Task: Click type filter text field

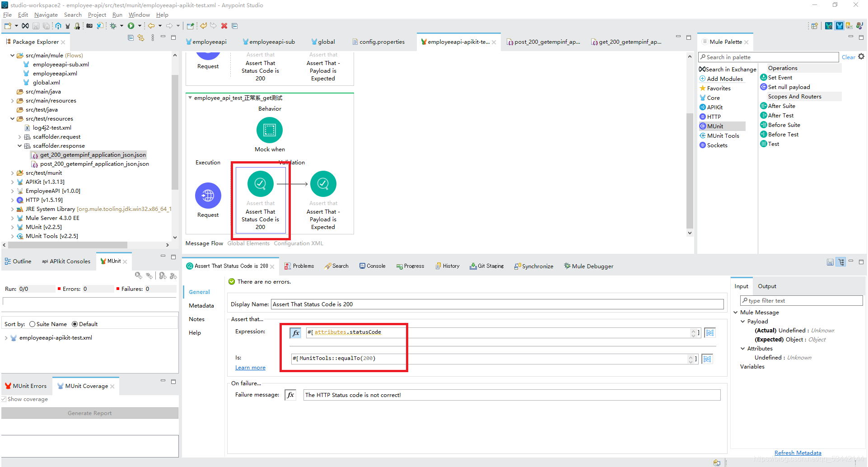Action: [x=801, y=300]
